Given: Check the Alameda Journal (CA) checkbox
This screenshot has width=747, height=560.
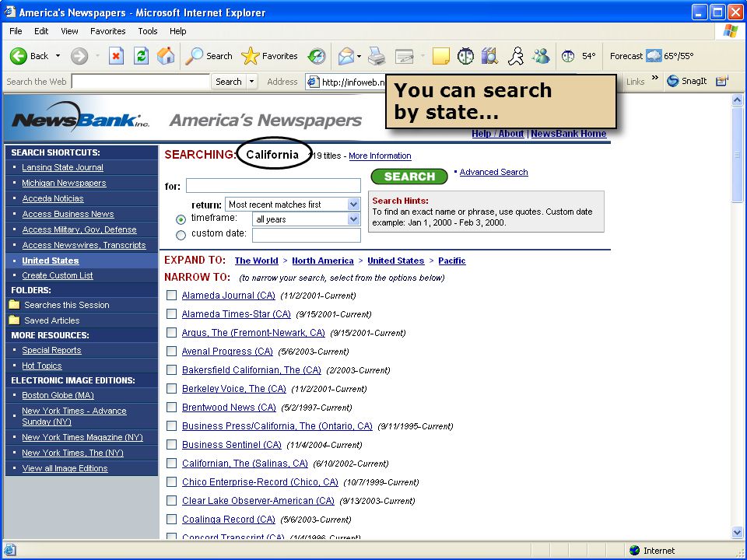Looking at the screenshot, I should [171, 296].
